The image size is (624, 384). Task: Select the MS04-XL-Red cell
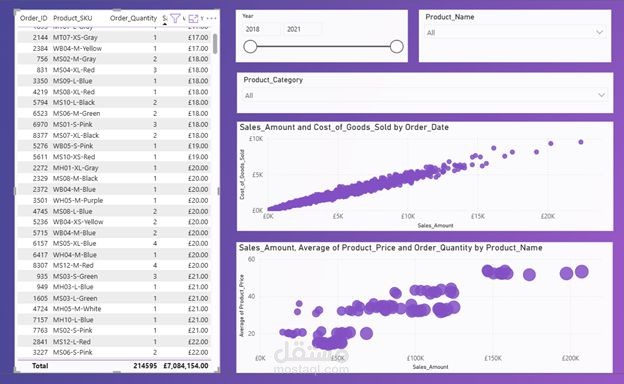pos(74,70)
